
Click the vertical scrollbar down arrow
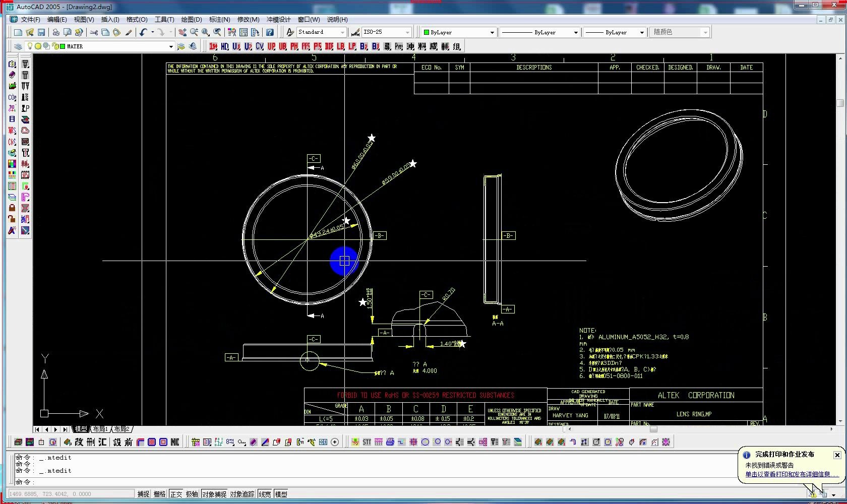coord(840,421)
